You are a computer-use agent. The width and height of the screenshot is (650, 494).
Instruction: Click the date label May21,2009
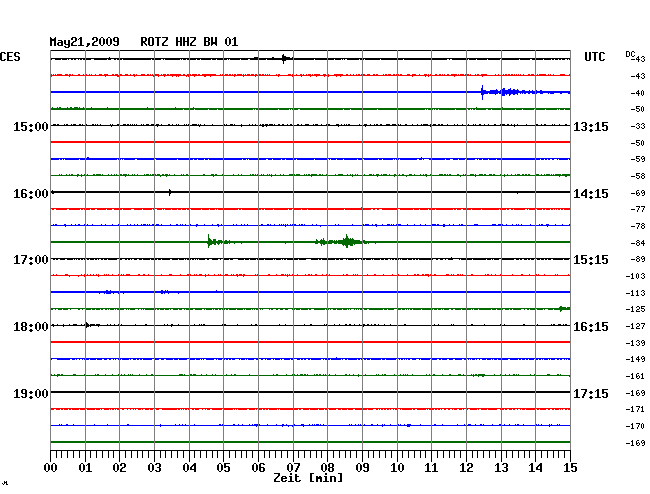(x=84, y=42)
